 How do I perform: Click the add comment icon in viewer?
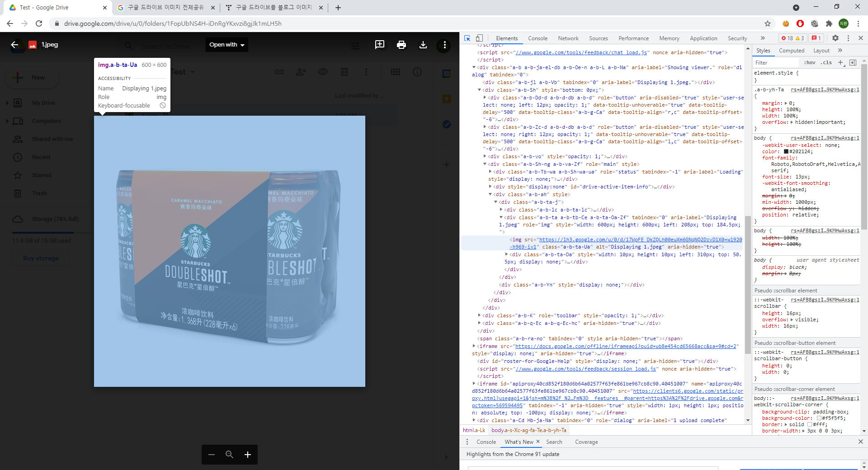click(x=380, y=45)
